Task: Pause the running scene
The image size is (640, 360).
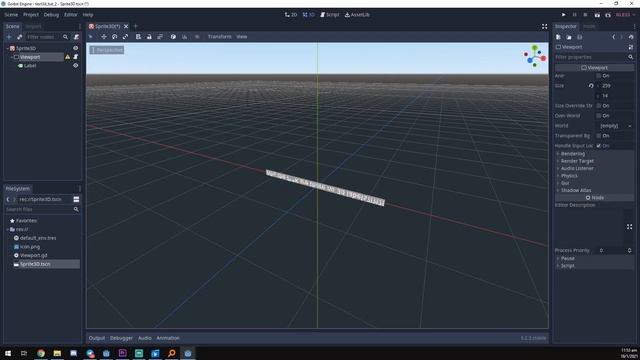Action: click(x=574, y=15)
